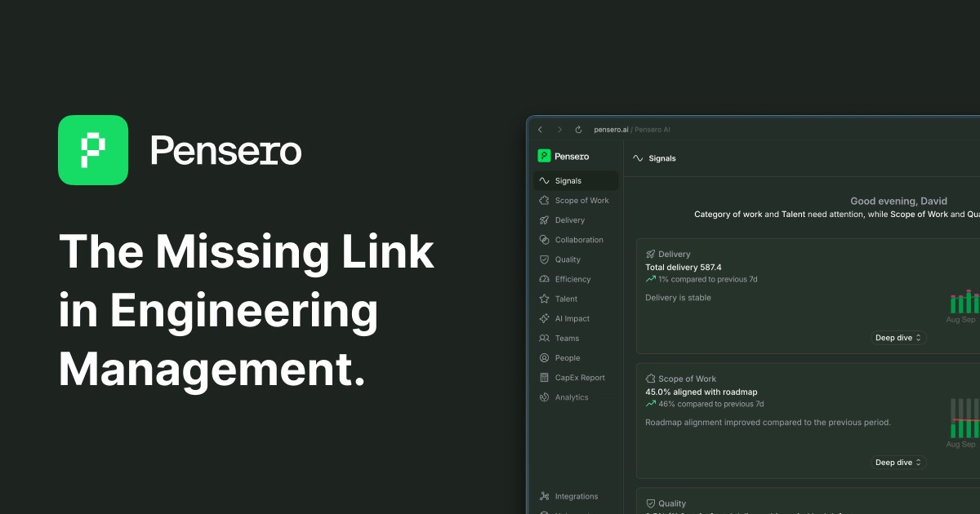Click the large green Pensero logo tile

tap(93, 150)
